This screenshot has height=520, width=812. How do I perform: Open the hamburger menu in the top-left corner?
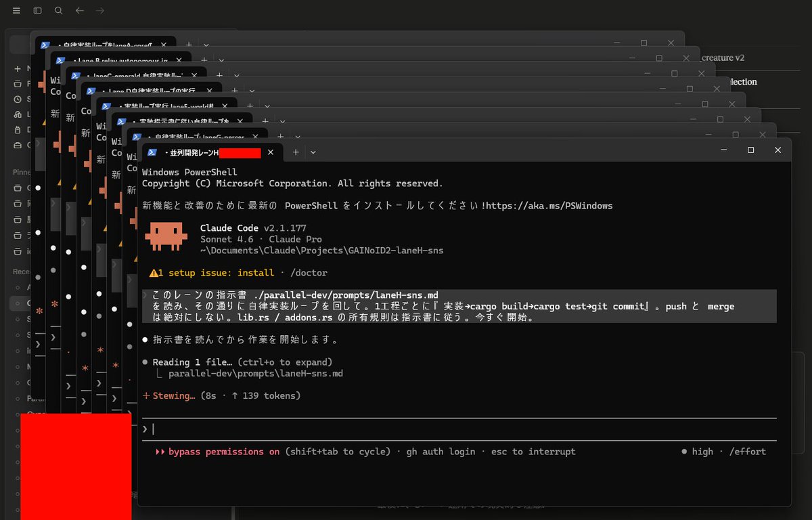coord(16,11)
